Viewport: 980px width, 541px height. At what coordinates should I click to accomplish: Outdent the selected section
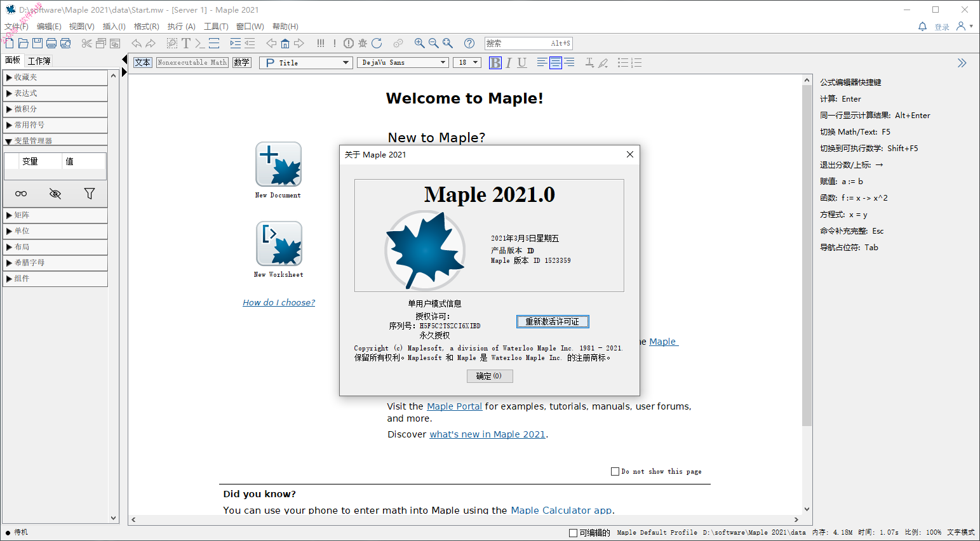pos(250,43)
